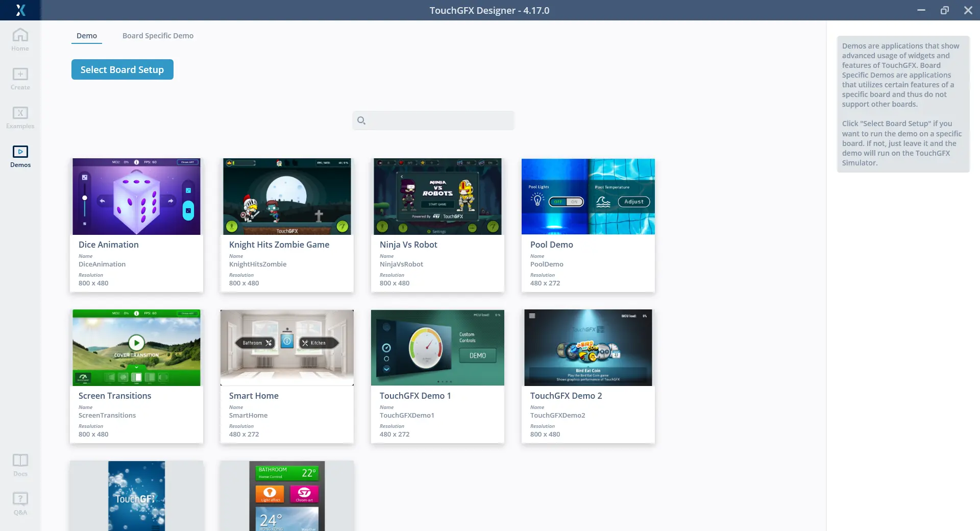Choose the Smart Home demo thumbnail
980x531 pixels.
tap(287, 348)
